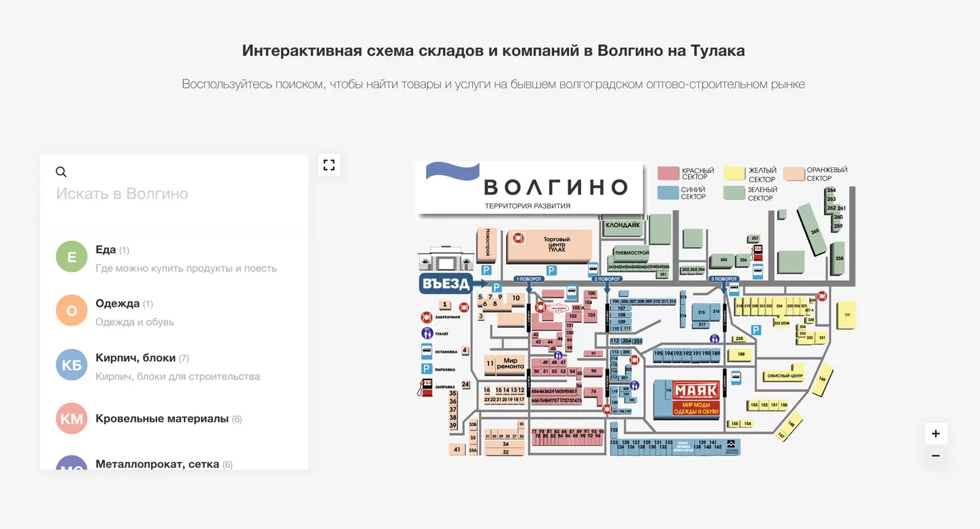This screenshot has width=980, height=529.
Task: Click the 'ПАРКОВКА' legend icon
Action: pyautogui.click(x=427, y=369)
